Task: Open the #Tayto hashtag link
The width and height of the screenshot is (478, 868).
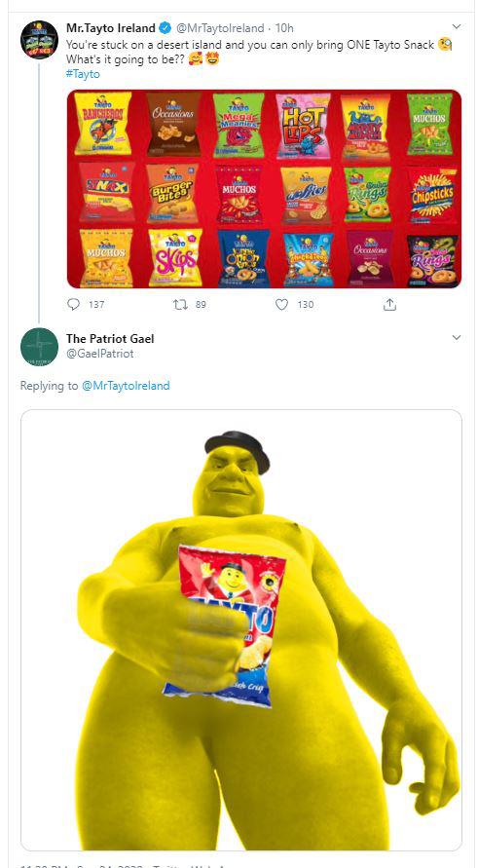Action: (x=83, y=74)
